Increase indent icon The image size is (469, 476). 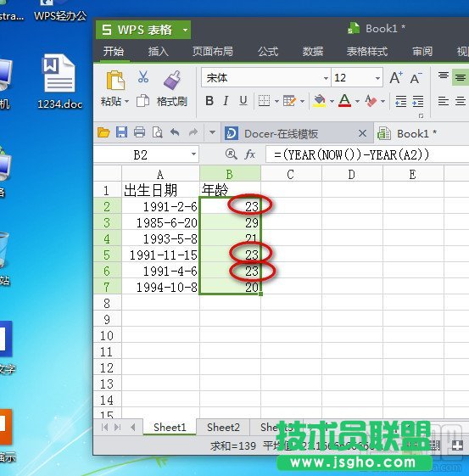coord(418,101)
